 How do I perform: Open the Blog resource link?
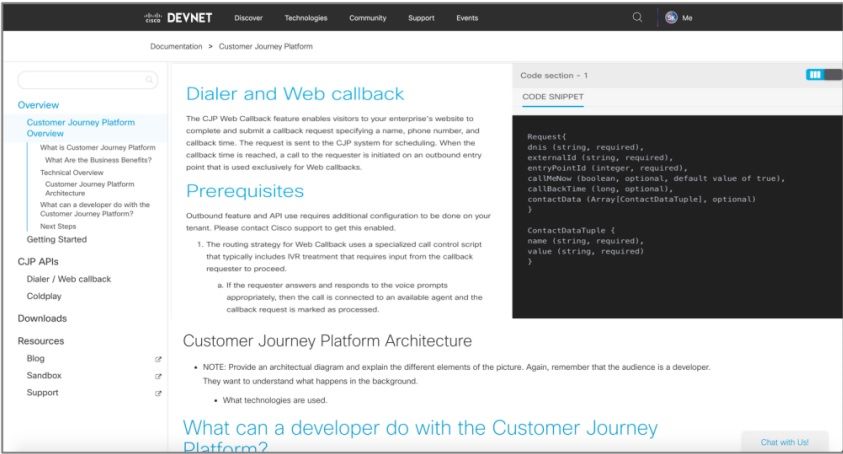coord(35,358)
